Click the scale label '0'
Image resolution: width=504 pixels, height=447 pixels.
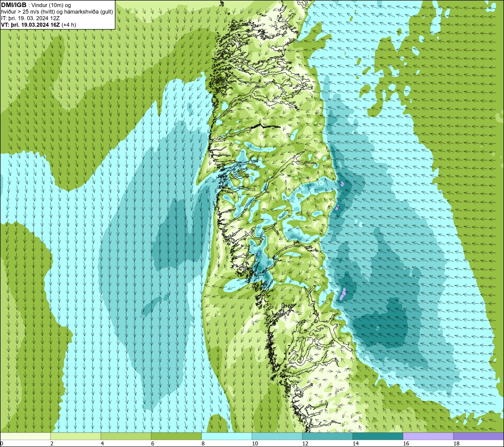pos(2,443)
